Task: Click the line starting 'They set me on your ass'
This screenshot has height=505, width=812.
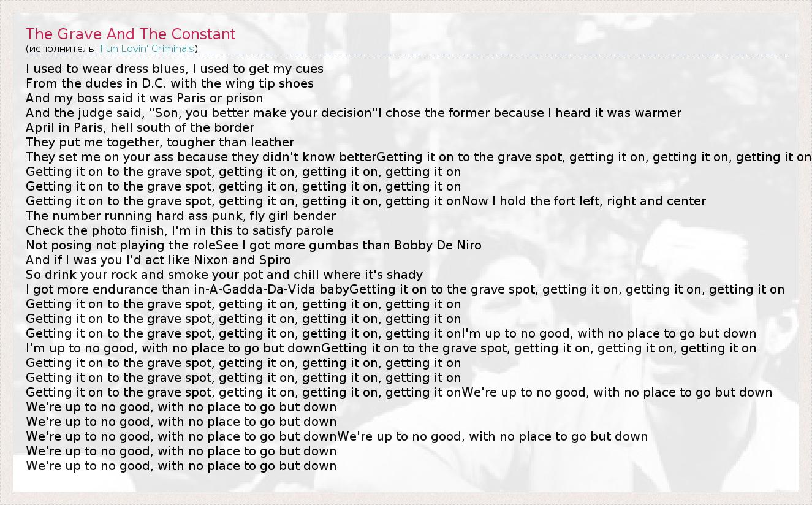Action: click(x=201, y=157)
